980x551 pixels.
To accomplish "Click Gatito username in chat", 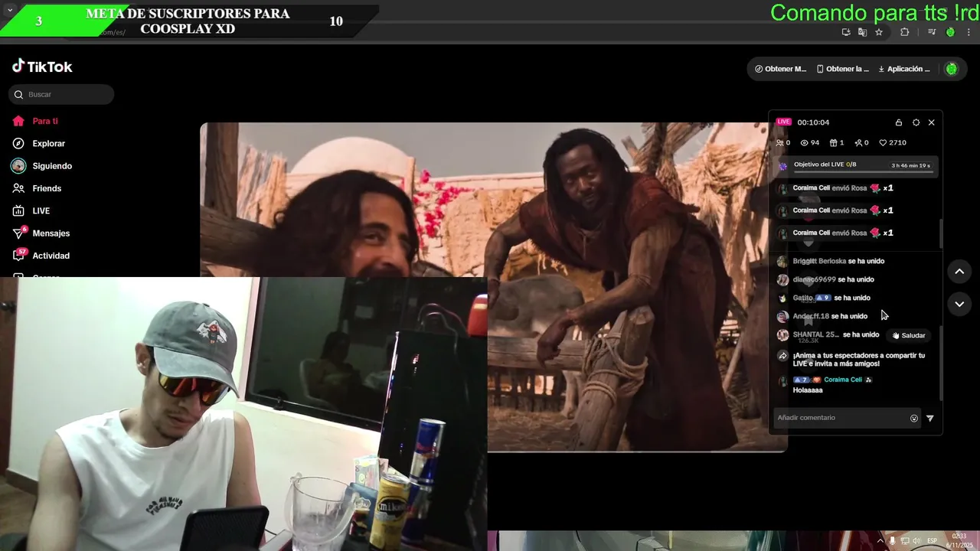I will pos(802,298).
